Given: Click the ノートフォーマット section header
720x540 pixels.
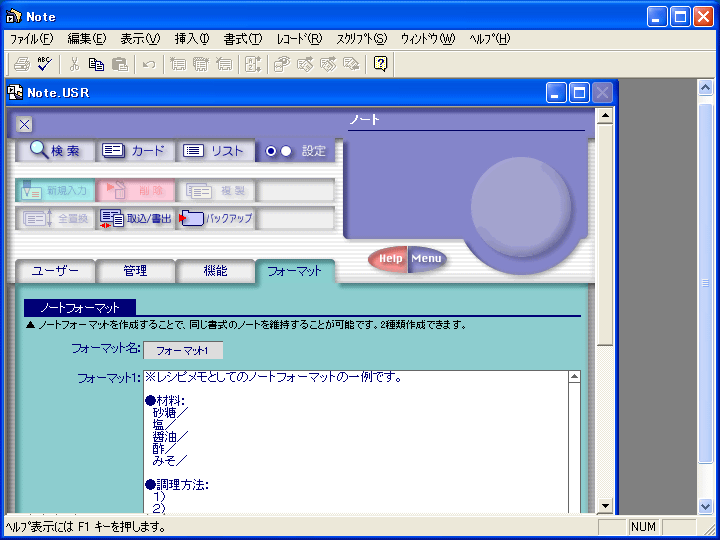Looking at the screenshot, I should pyautogui.click(x=80, y=307).
